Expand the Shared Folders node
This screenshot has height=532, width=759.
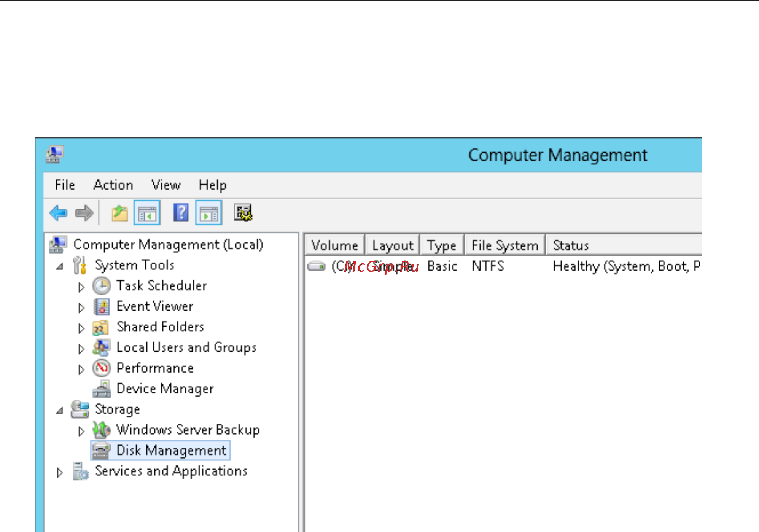[x=81, y=328]
